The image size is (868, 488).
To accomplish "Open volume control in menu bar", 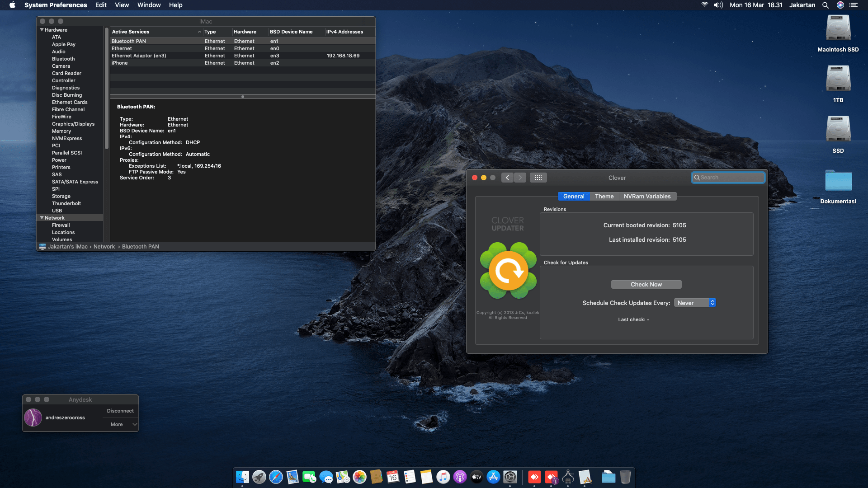I will click(x=718, y=5).
